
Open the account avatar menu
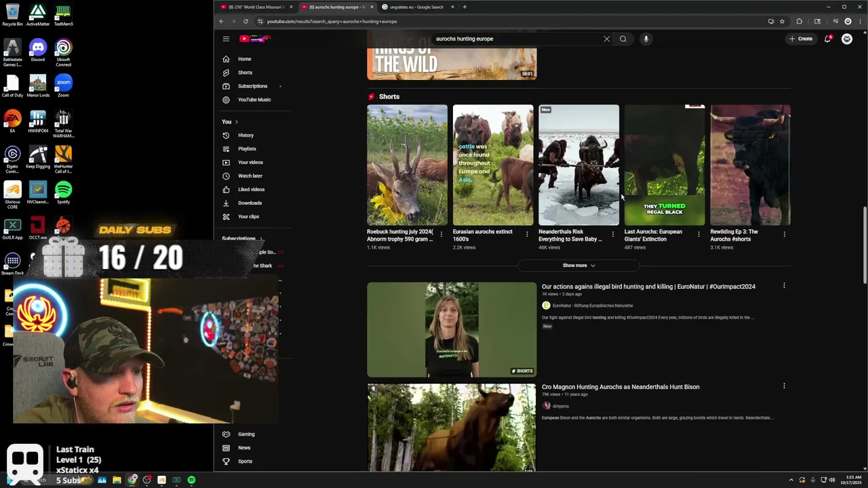(x=847, y=39)
